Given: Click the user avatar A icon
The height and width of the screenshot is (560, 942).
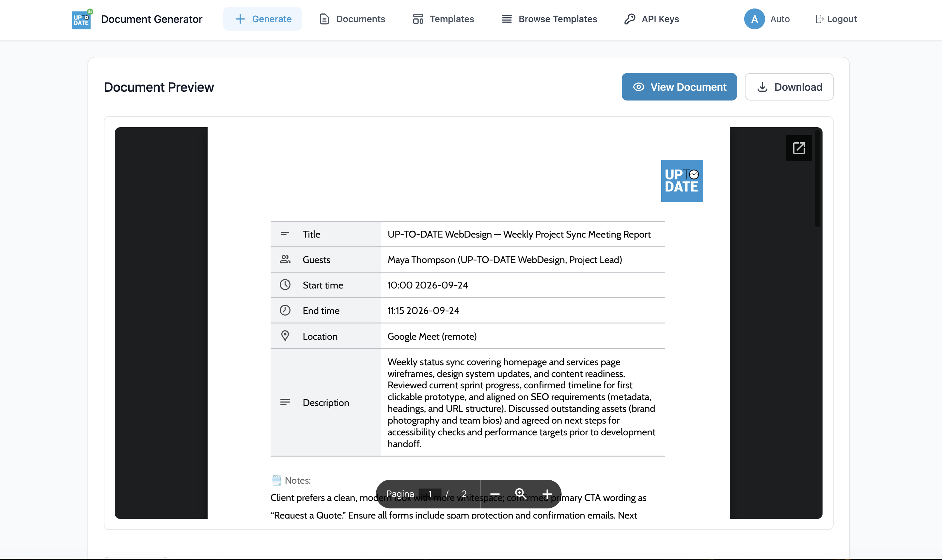Looking at the screenshot, I should 754,19.
